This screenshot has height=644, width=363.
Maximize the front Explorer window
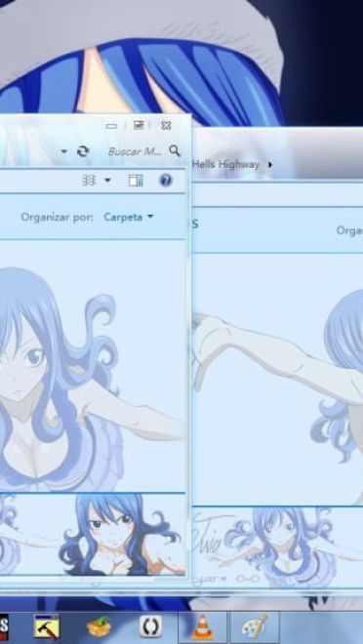point(139,125)
